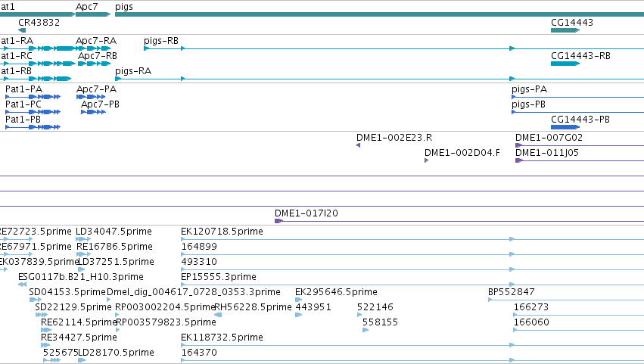Select EST LD37251.5prime label
Screen dimensions: 644x364
click(116, 262)
